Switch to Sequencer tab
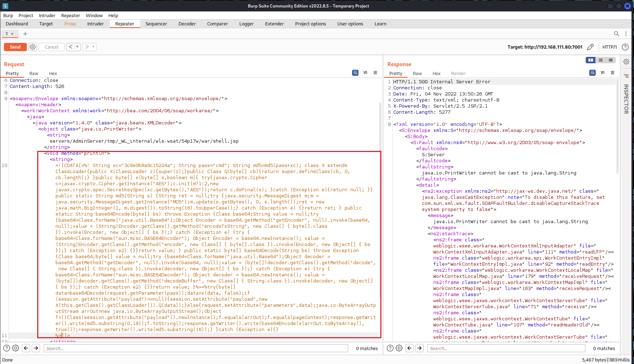The height and width of the screenshot is (364, 634). tap(156, 24)
